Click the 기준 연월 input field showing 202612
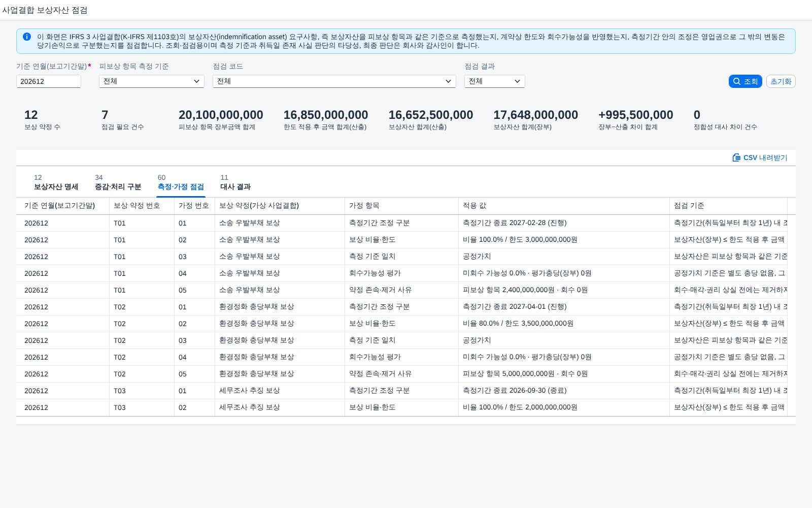812x508 pixels. pyautogui.click(x=49, y=81)
